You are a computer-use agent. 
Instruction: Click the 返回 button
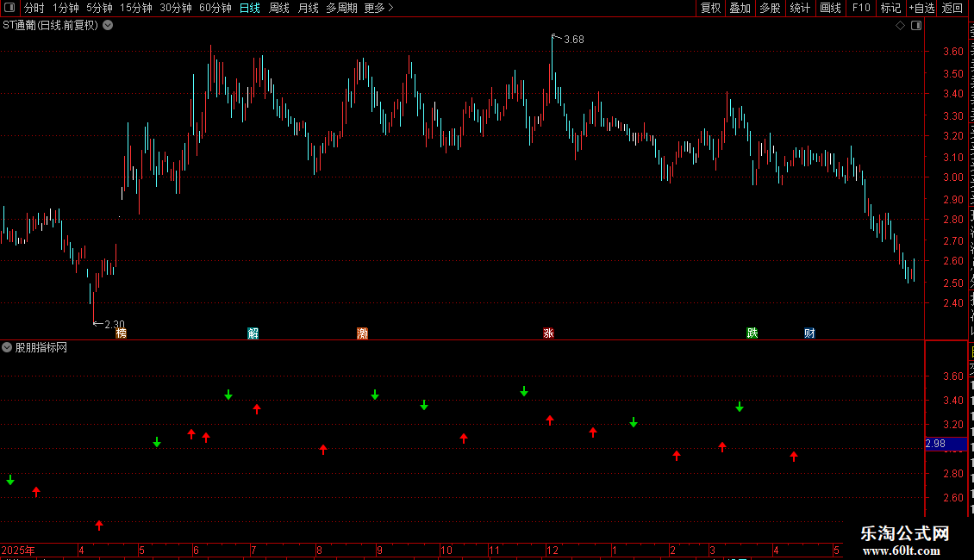[952, 8]
